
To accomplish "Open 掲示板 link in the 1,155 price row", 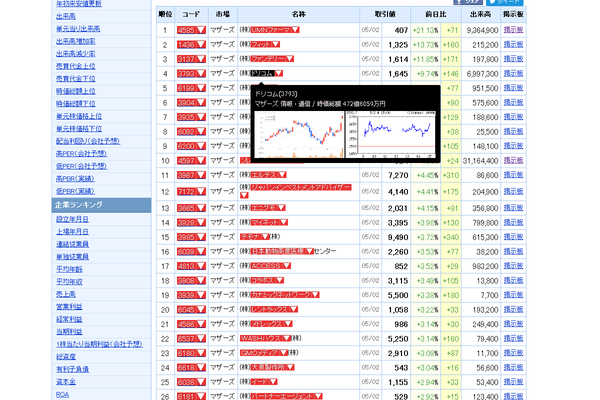I will pyautogui.click(x=513, y=382).
